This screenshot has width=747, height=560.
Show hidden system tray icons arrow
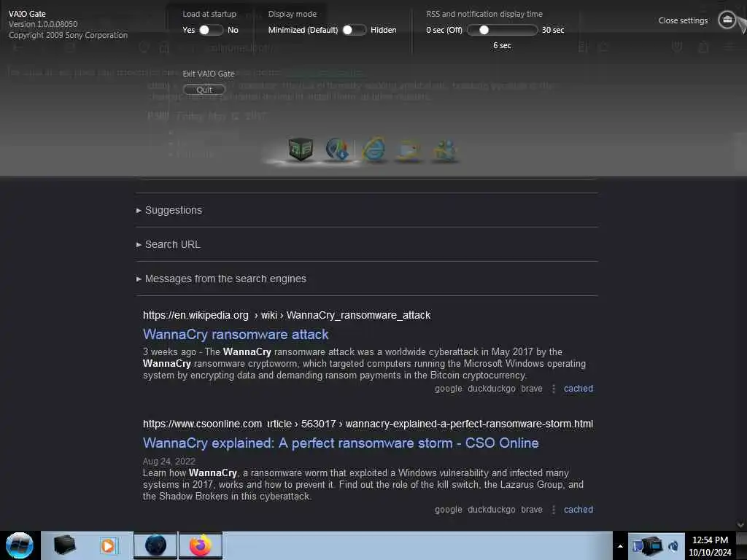click(620, 546)
